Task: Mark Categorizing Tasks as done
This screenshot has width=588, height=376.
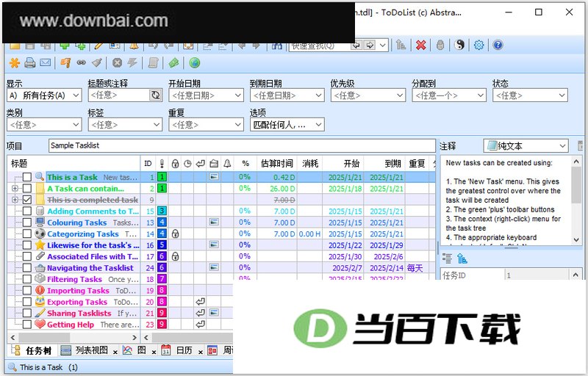Action: [x=27, y=234]
